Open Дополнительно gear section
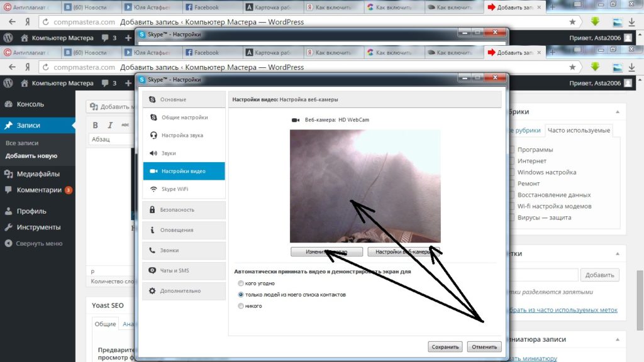Image resolution: width=644 pixels, height=362 pixels. click(184, 290)
